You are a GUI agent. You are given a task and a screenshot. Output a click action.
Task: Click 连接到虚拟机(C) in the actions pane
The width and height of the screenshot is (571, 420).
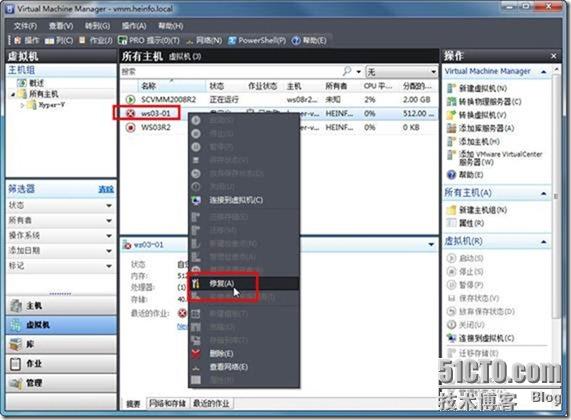click(x=481, y=338)
